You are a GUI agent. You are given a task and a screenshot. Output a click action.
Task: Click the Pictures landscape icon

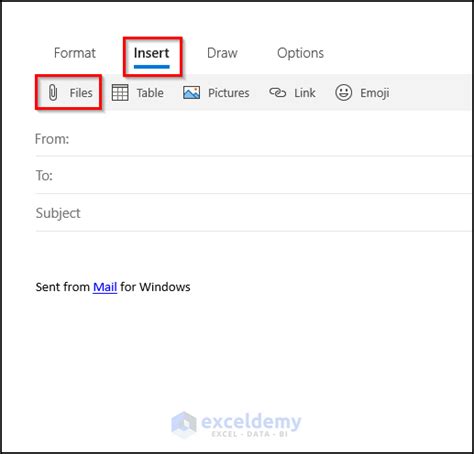[x=192, y=93]
